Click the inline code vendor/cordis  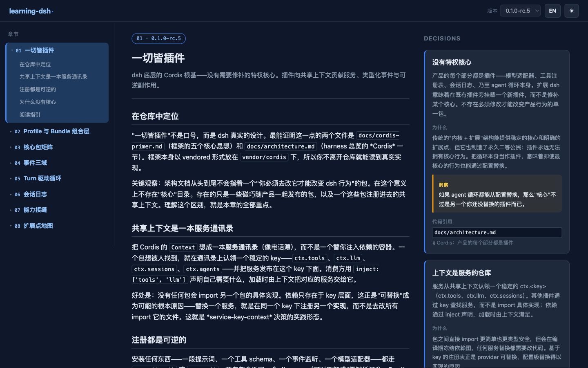coord(264,157)
